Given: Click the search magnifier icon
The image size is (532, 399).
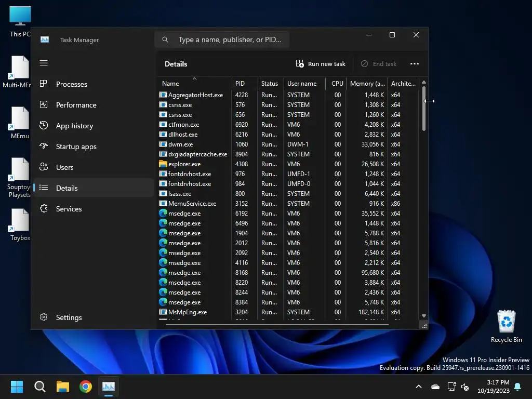Looking at the screenshot, I should (x=165, y=39).
